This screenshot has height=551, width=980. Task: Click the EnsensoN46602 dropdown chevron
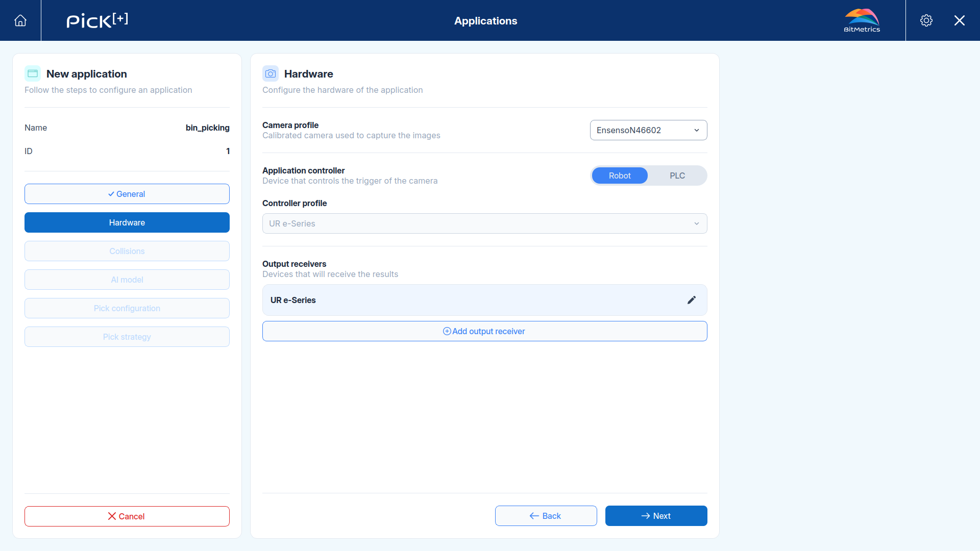point(697,130)
